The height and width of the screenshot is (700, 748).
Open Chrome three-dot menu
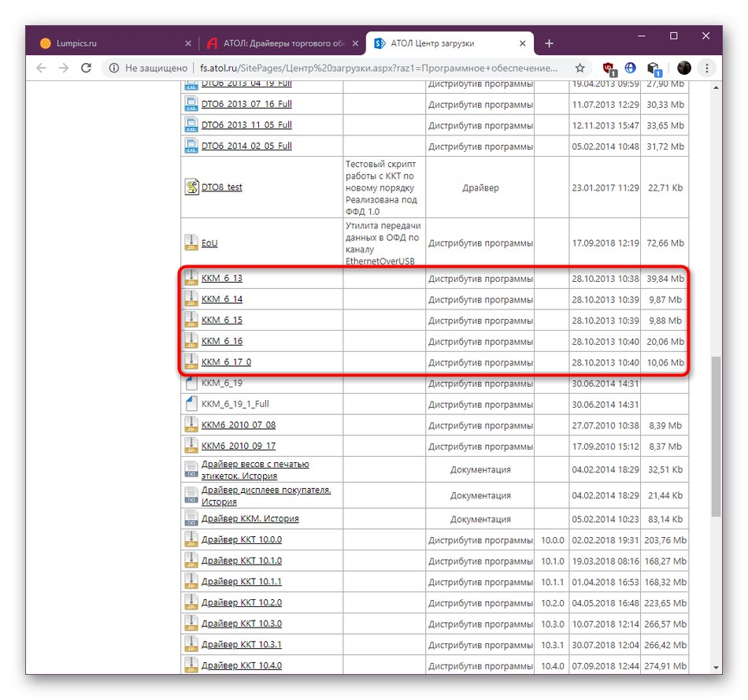click(706, 68)
